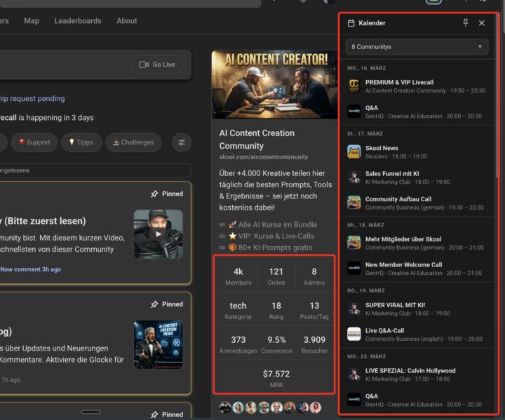Image resolution: width=505 pixels, height=420 pixels.
Task: Click the Pinned icon on first post
Action: 154,194
